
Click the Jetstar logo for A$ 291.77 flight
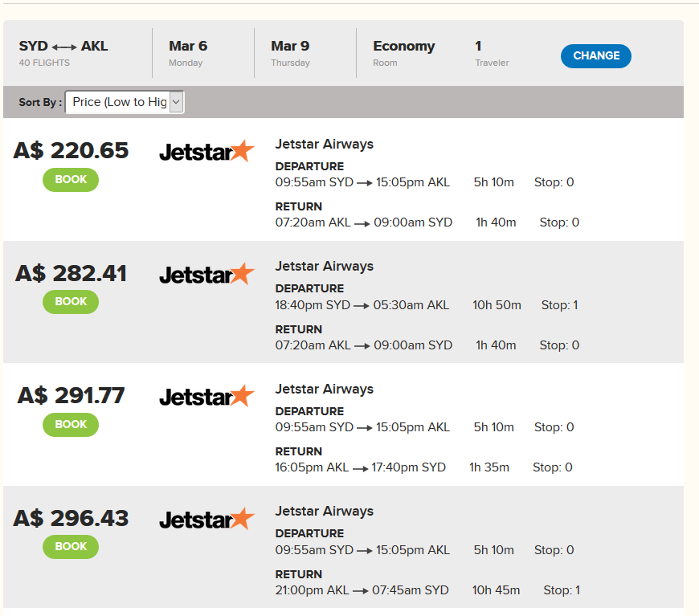(x=206, y=396)
